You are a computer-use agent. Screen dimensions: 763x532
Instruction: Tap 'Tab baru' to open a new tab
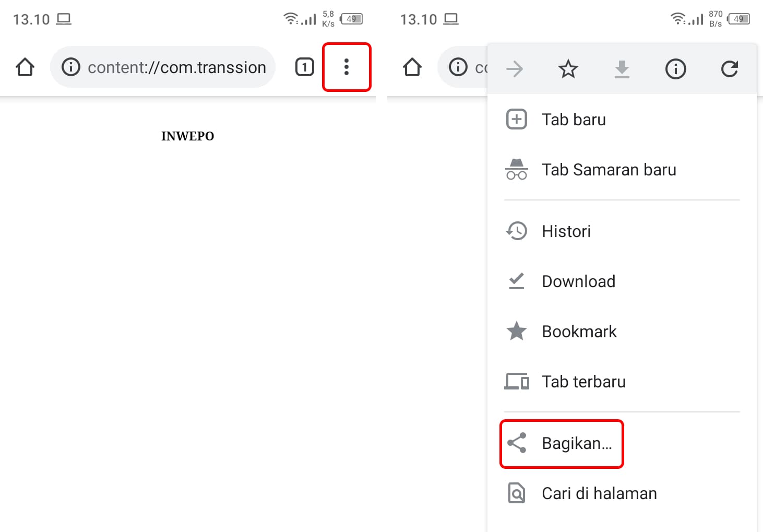click(574, 119)
